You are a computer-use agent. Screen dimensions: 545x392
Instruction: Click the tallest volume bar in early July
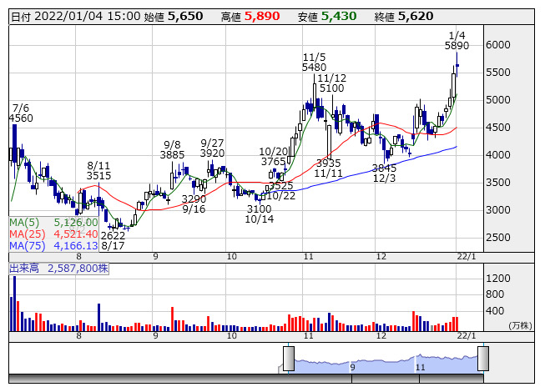coord(14,304)
